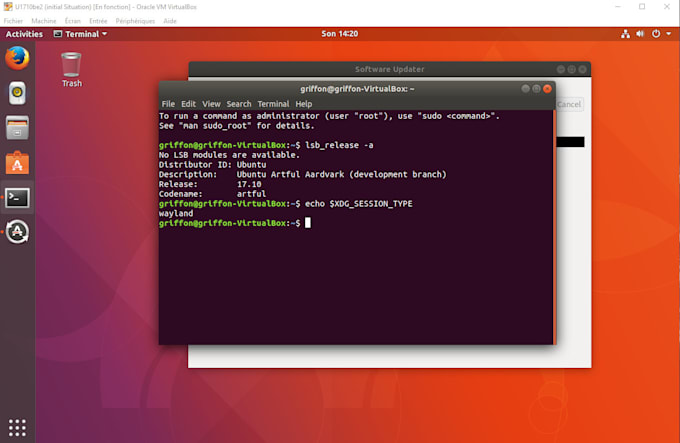Viewport: 680px width, 443px height.
Task: Open Software Updater icon in dock
Action: 17,232
